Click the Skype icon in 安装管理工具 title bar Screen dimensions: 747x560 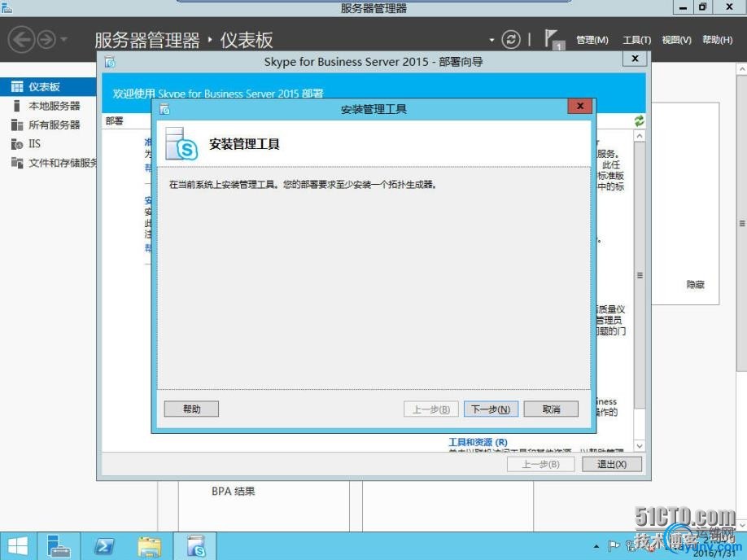coord(164,109)
